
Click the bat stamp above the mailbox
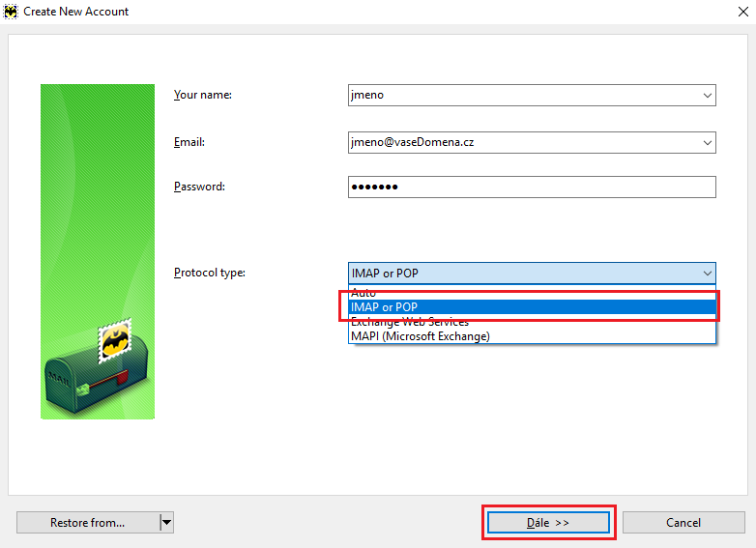click(115, 342)
